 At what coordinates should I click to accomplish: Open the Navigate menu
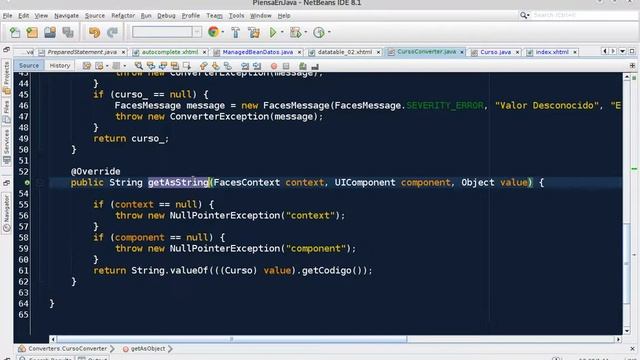(66, 16)
